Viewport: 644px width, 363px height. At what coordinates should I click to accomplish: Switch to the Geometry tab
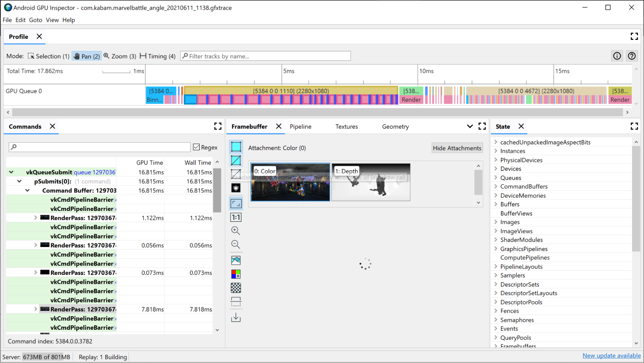click(x=395, y=126)
